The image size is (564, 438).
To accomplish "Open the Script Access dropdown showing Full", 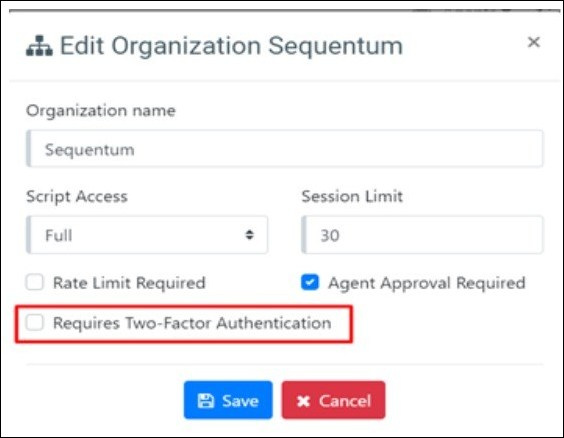I will (147, 235).
